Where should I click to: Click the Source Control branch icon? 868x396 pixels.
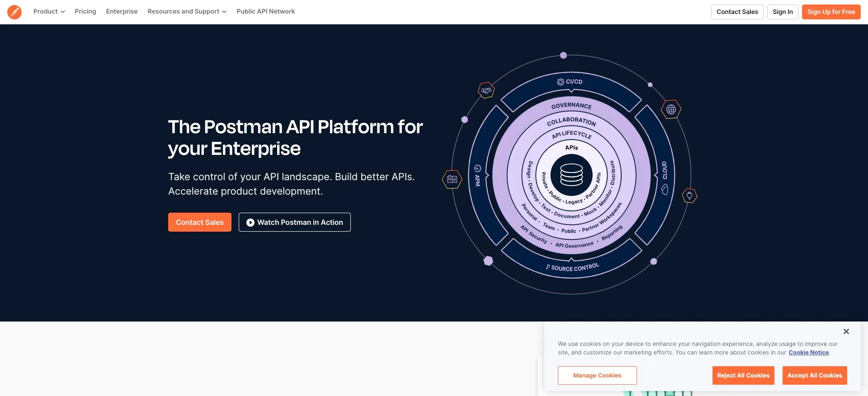548,267
